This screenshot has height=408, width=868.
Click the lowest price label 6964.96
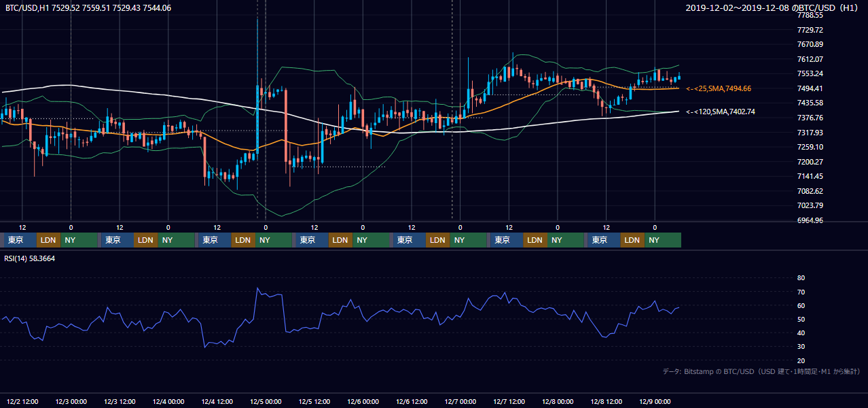click(810, 220)
